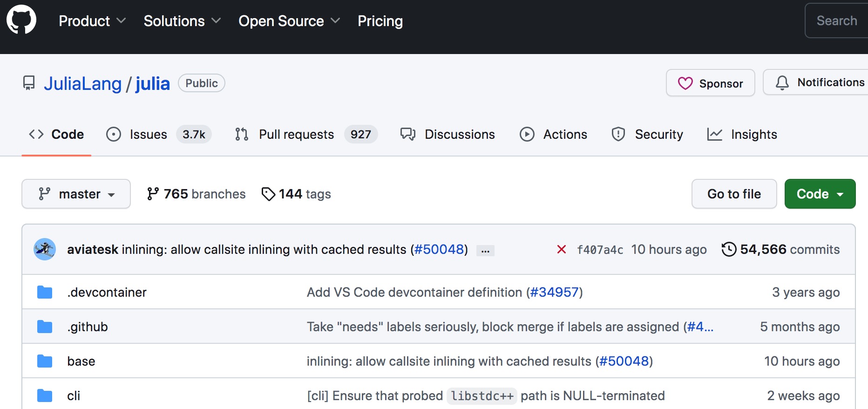868x409 pixels.
Task: Click the Public visibility badge
Action: point(202,83)
